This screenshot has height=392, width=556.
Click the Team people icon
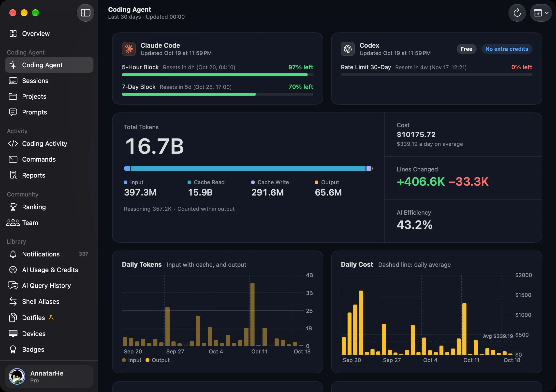pyautogui.click(x=13, y=223)
